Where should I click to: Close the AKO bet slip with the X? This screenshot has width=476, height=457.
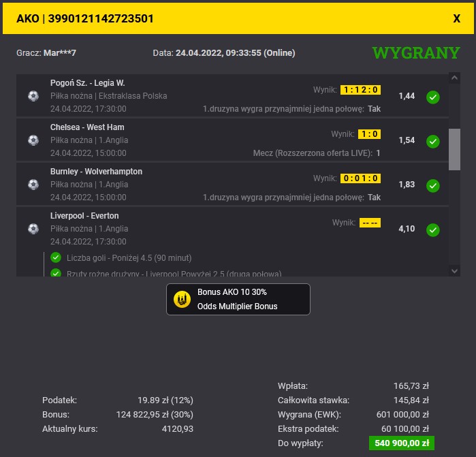456,18
